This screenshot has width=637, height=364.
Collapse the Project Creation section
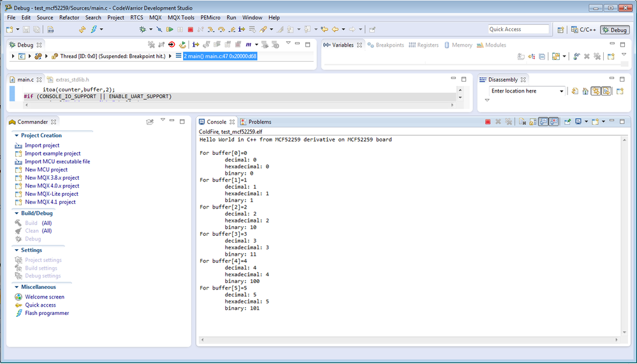tap(16, 135)
